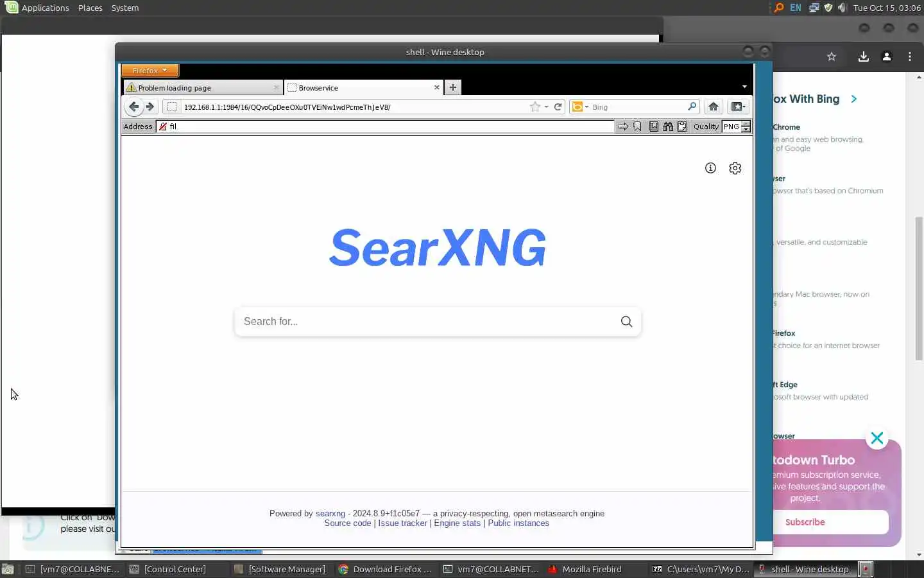Click the EN keyboard layout indicator

[x=796, y=8]
